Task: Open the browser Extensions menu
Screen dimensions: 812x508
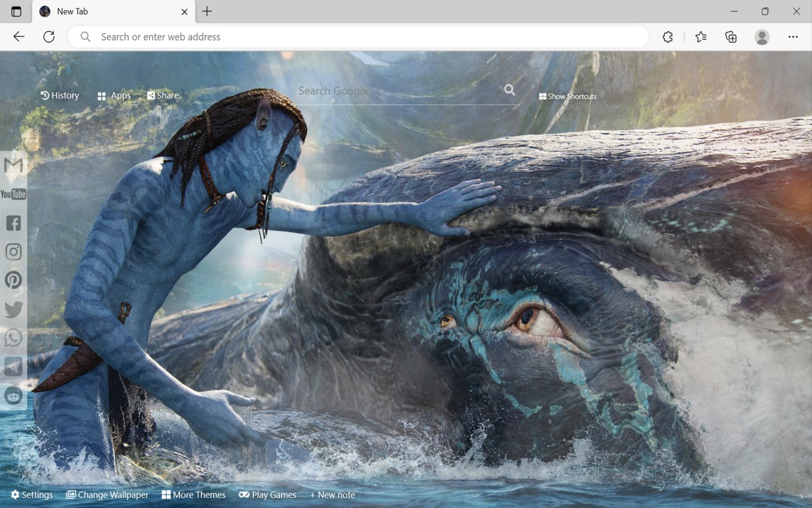Action: point(667,37)
